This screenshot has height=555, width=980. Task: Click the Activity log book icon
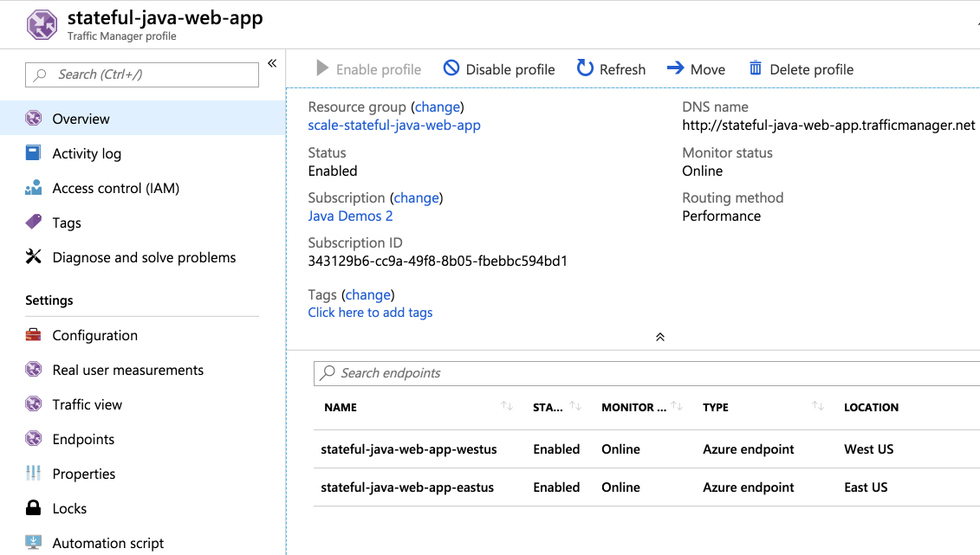click(33, 153)
